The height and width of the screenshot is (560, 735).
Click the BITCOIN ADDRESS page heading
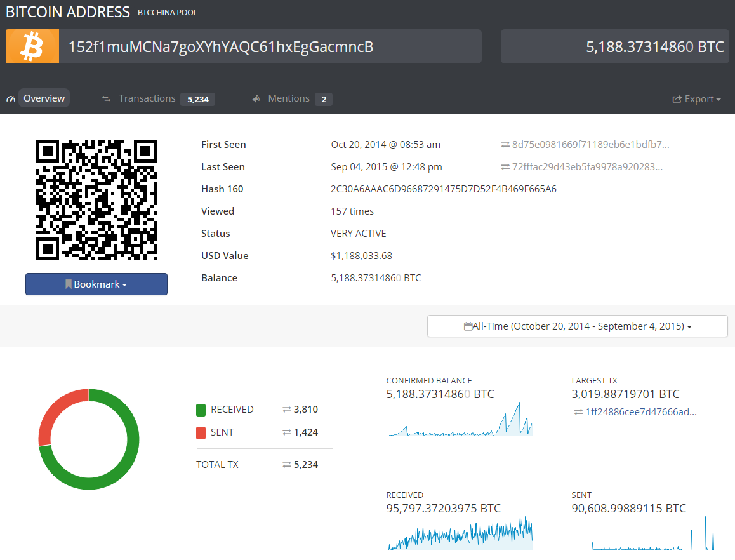click(68, 11)
